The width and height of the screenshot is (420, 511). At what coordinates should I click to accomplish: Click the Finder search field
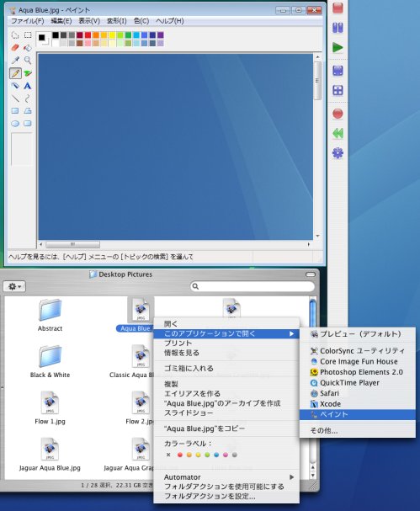pos(253,286)
